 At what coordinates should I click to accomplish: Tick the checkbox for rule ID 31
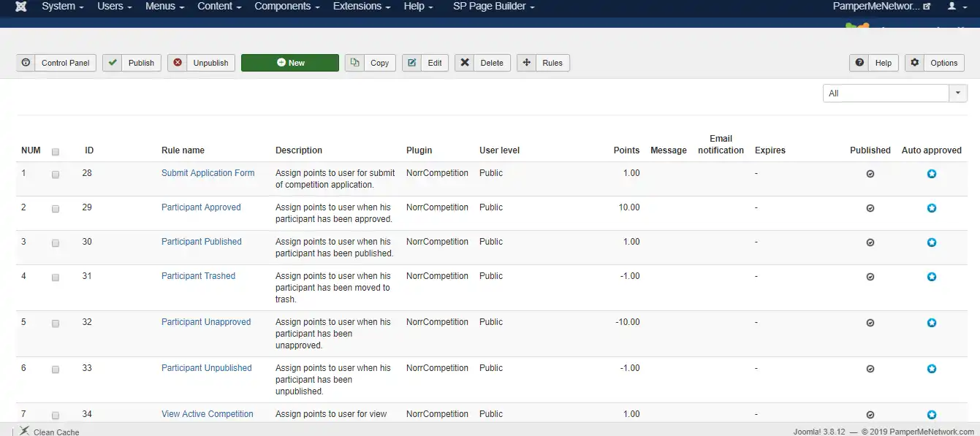(56, 278)
